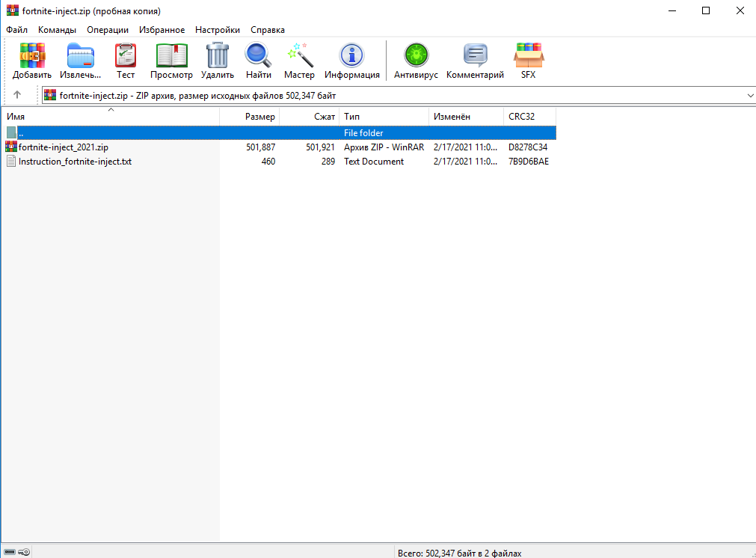Sort by Имя column header

point(111,116)
